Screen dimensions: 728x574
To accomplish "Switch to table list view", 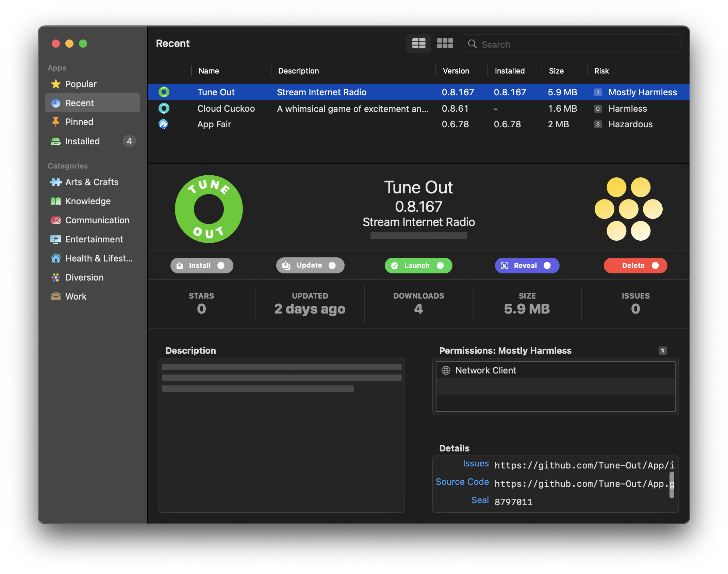I will coord(418,44).
